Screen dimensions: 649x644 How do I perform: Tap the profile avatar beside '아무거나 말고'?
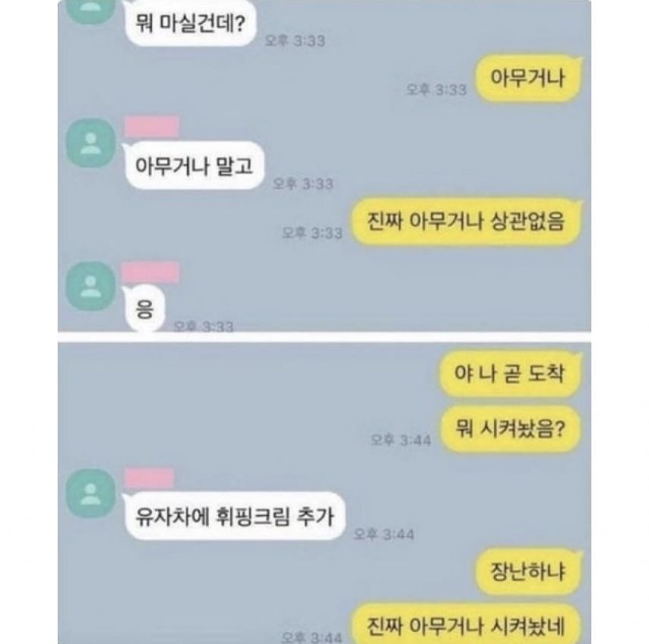coord(90,143)
